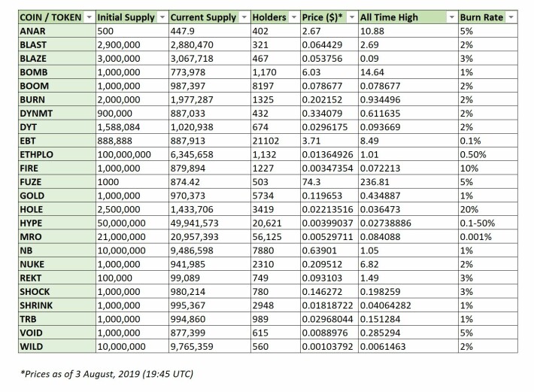This screenshot has height=392, width=534.
Task: Select FUZE price cell showing 74.3
Action: coord(329,182)
